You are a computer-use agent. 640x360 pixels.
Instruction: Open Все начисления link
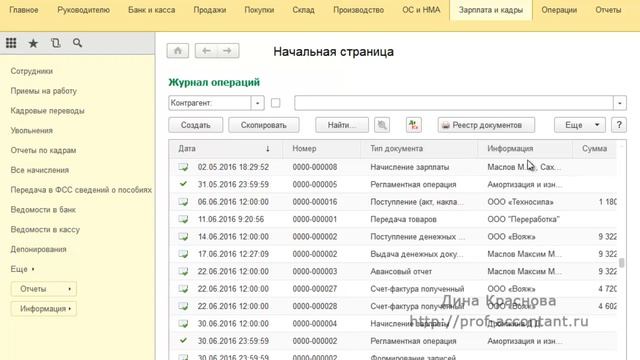click(x=40, y=170)
